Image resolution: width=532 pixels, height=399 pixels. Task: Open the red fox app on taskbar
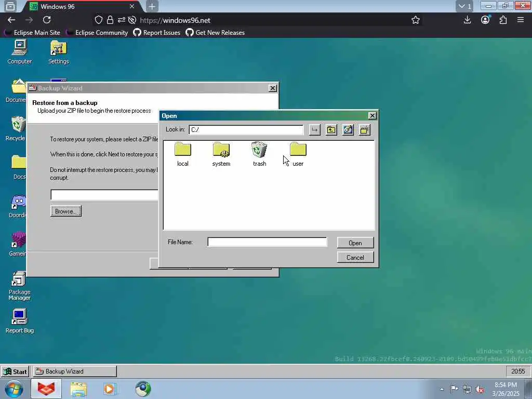tap(46, 389)
